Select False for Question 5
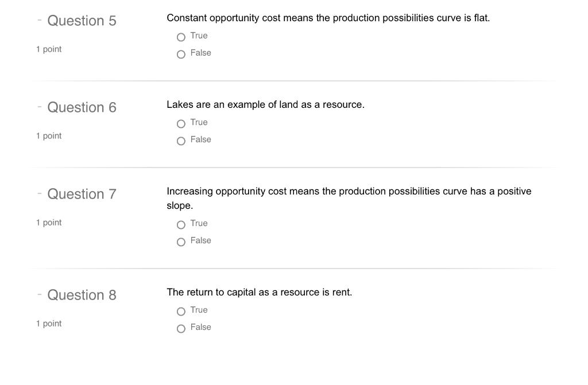The width and height of the screenshot is (588, 385). (181, 55)
